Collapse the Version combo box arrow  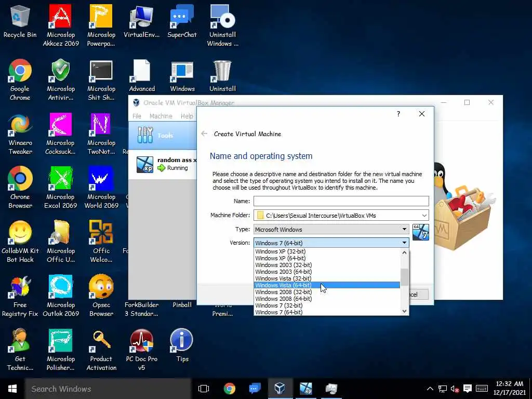point(404,243)
